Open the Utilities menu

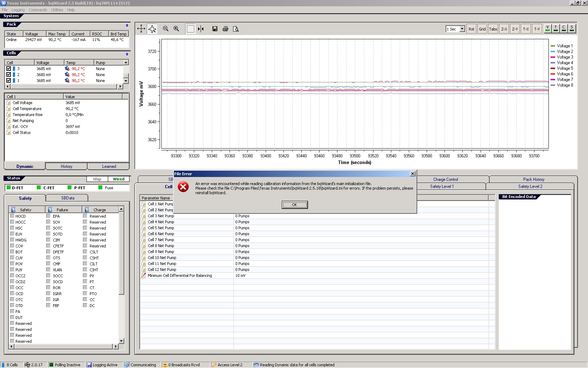click(57, 10)
